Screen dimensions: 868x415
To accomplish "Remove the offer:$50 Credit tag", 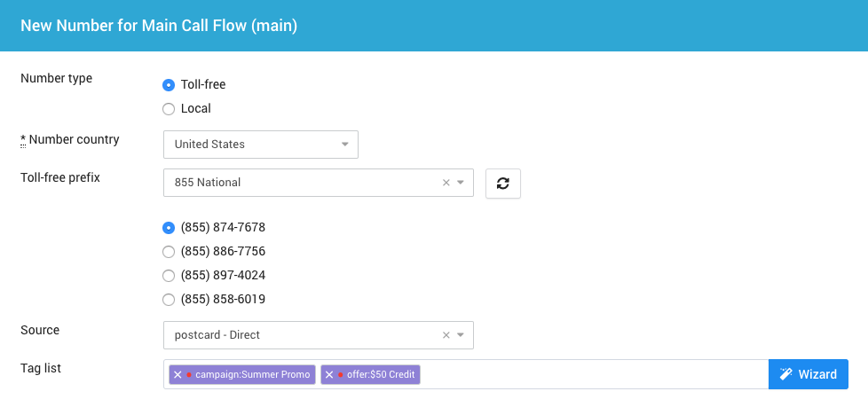I will point(329,374).
